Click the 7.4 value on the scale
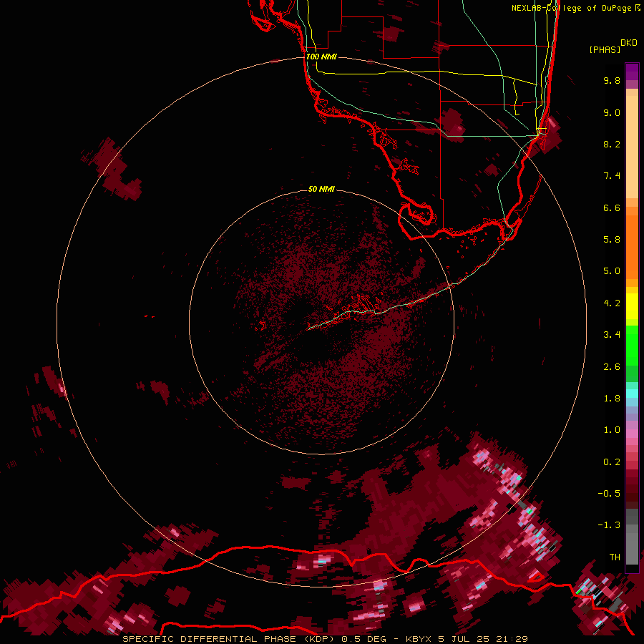This screenshot has width=644, height=644. [612, 176]
